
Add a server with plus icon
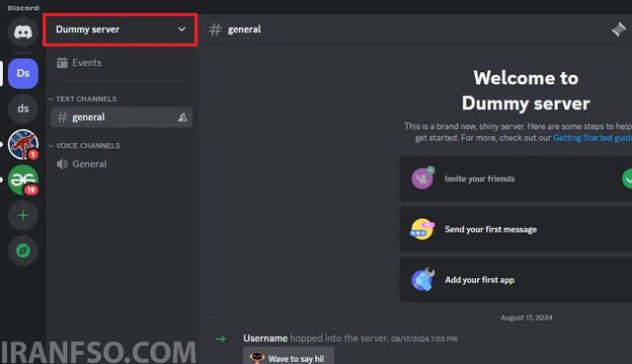[23, 215]
